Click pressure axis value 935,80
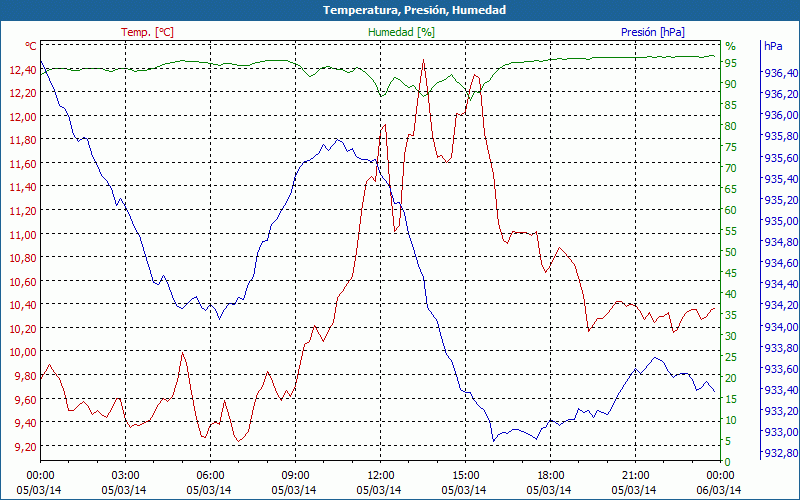 (x=780, y=136)
